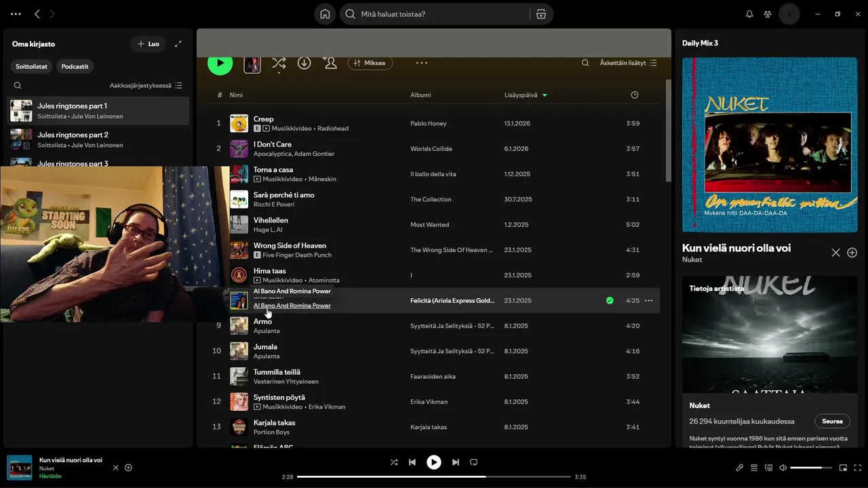868x488 pixels.
Task: Open more options for the Felicità row
Action: point(649,300)
